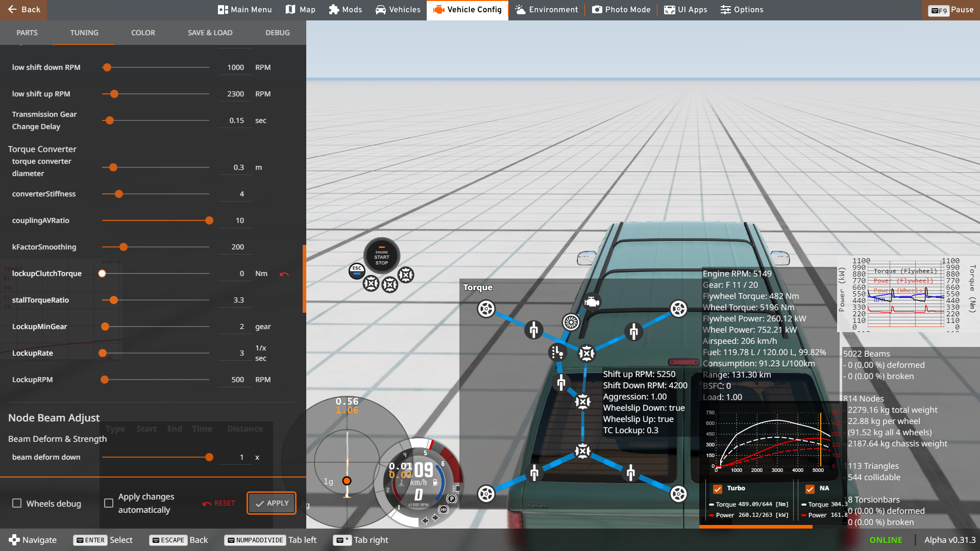Open the Mods menu
Image resolution: width=980 pixels, height=551 pixels.
pos(346,10)
